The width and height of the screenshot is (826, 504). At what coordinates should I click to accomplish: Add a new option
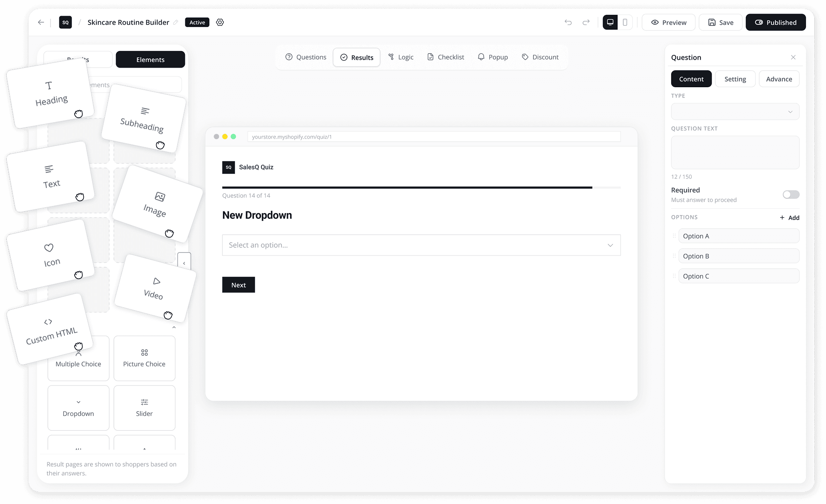(789, 218)
